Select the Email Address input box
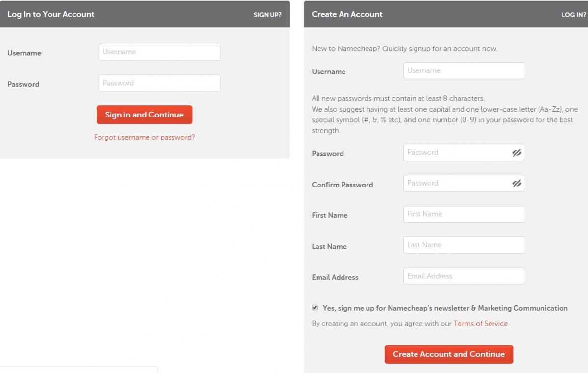This screenshot has height=373, width=588. [464, 276]
